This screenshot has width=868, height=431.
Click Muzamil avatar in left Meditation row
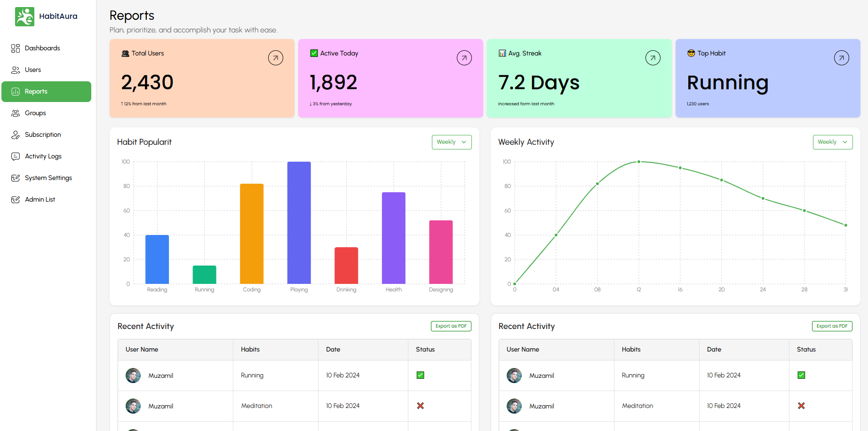133,406
